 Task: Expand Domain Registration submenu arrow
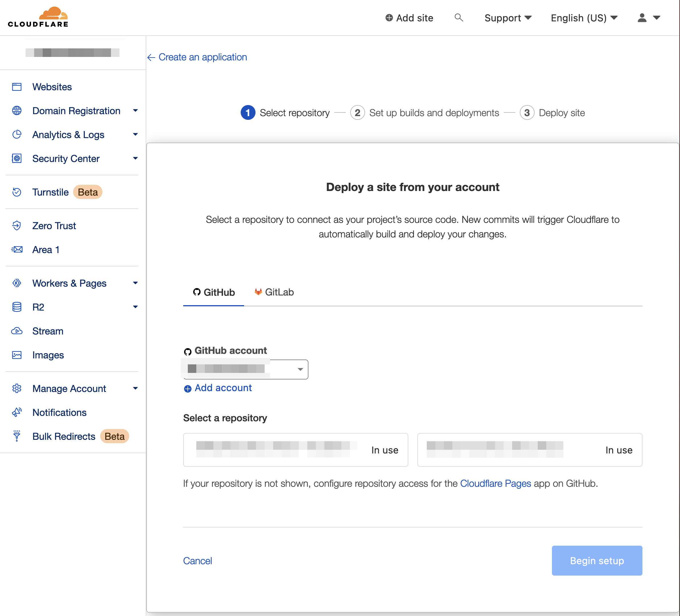[x=135, y=111]
